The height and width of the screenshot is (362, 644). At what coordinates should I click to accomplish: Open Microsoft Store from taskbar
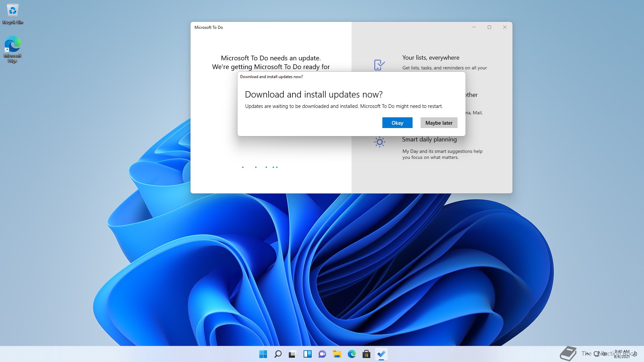366,354
